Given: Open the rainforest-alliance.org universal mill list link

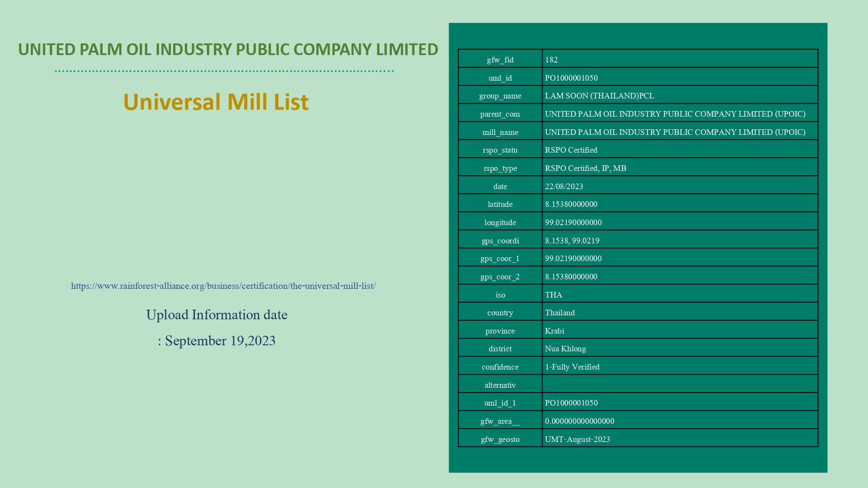Looking at the screenshot, I should 223,286.
